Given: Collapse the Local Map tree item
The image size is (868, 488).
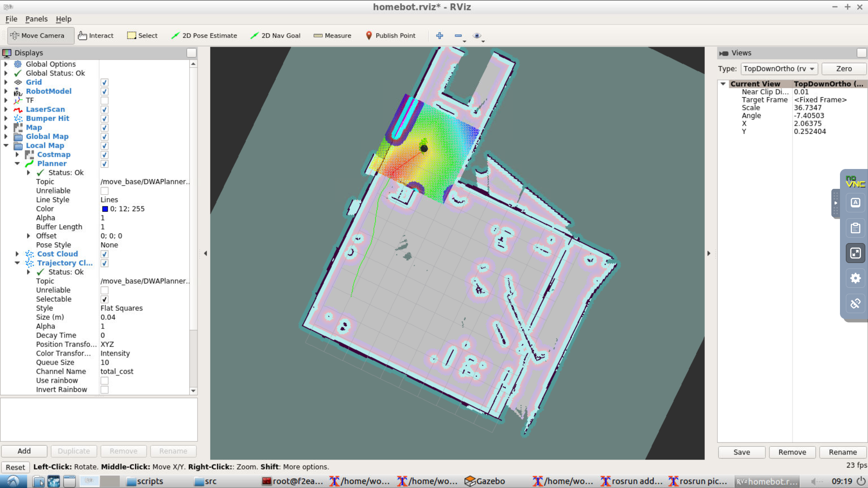Looking at the screenshot, I should pos(6,145).
